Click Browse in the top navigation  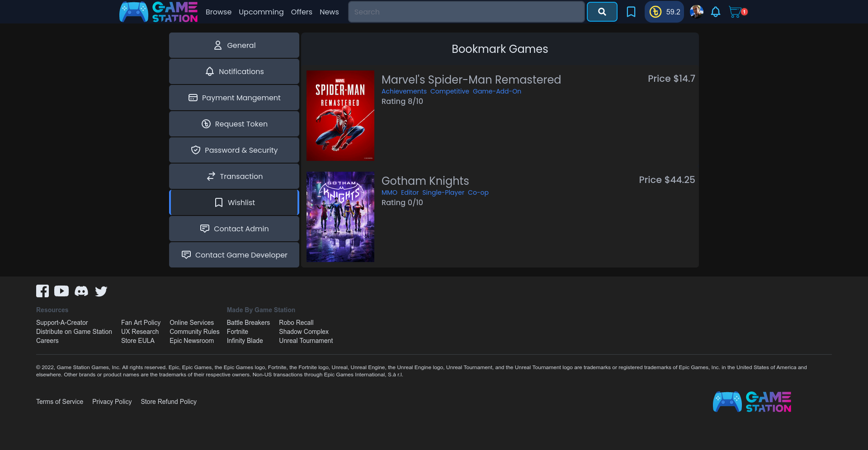(x=218, y=12)
